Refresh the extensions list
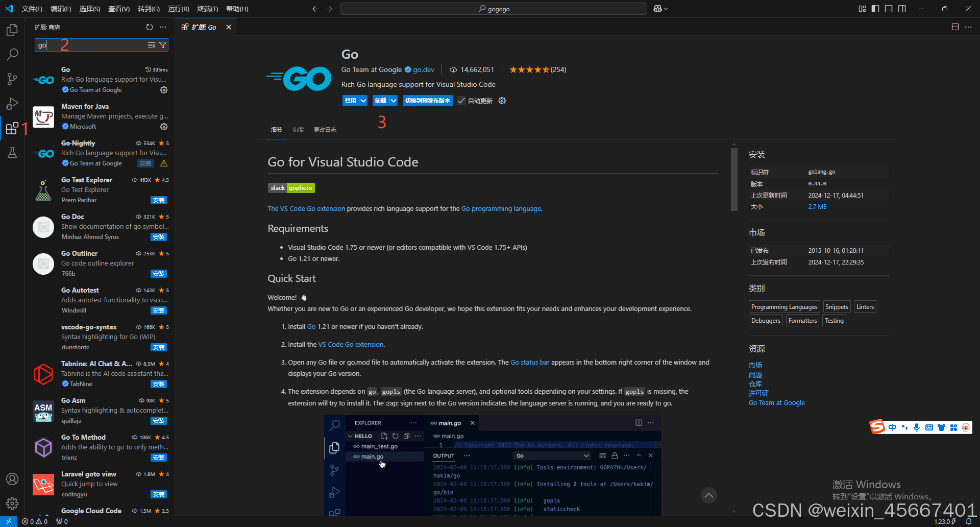Image resolution: width=980 pixels, height=527 pixels. 149,27
